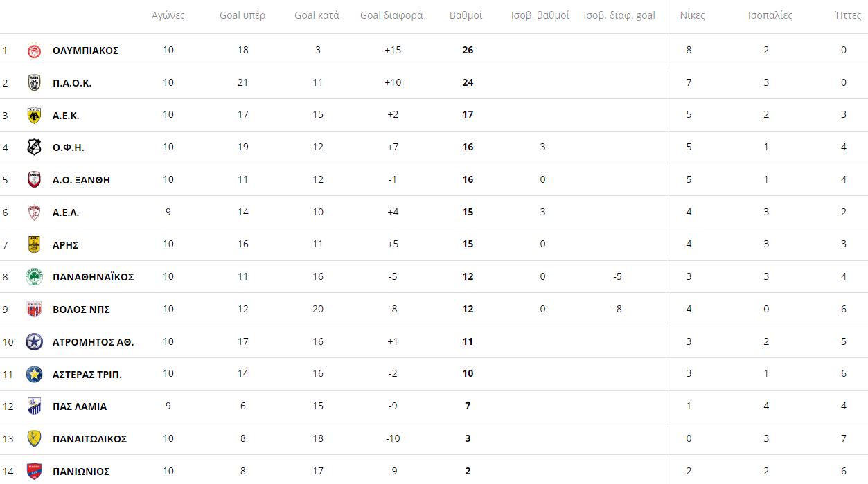Open the ΠΑΝΑΙΤΩΛΙΚΟΣ team name link

click(90, 439)
